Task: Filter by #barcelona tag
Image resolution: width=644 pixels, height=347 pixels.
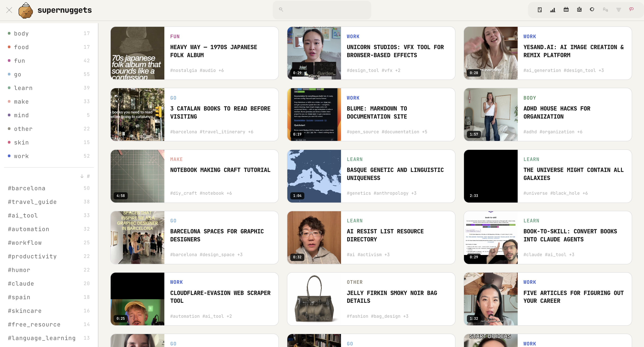Action: pyautogui.click(x=49, y=188)
